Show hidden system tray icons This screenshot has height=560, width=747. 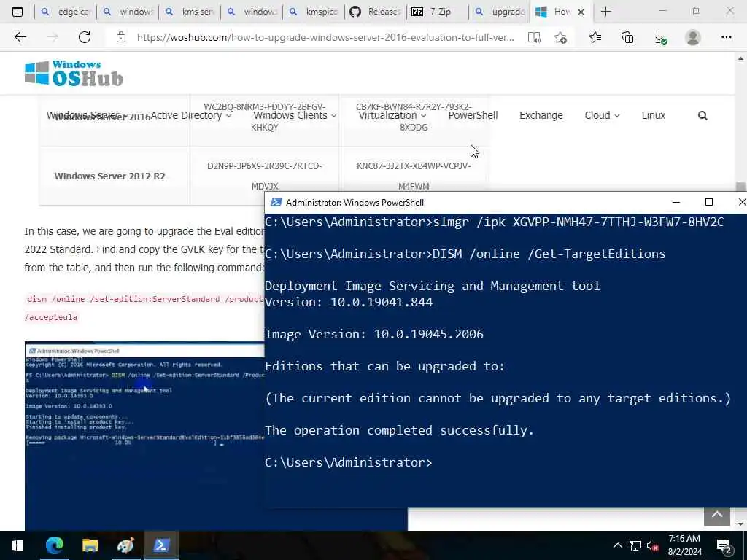(617, 545)
